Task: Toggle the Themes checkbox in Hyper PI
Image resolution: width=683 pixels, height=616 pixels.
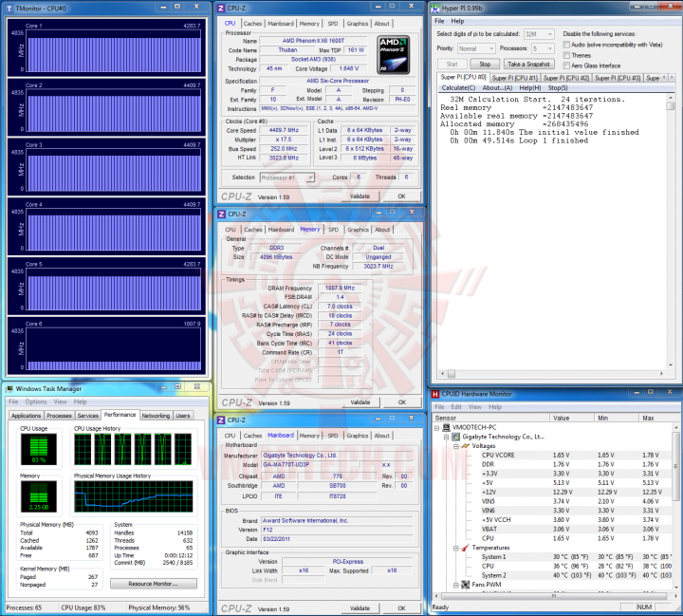Action: coord(566,55)
